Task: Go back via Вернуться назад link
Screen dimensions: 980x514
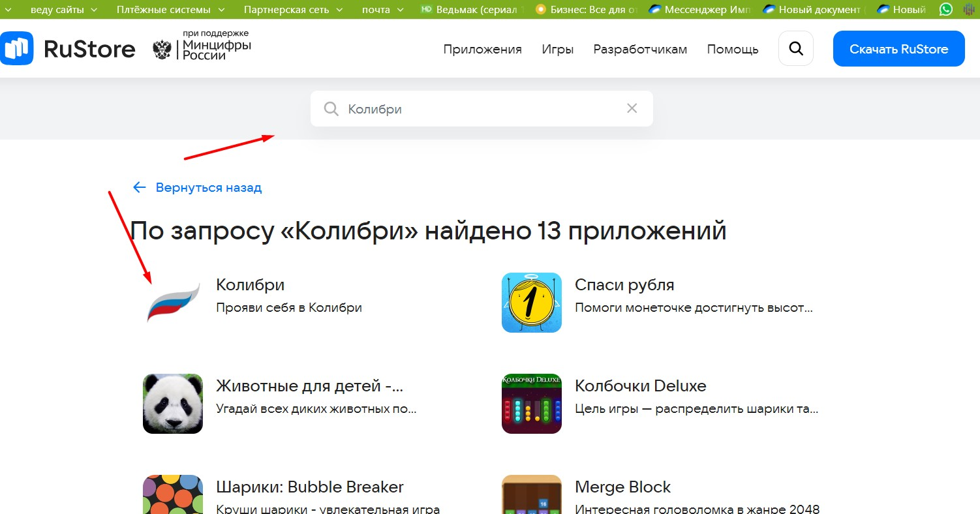Action: (x=208, y=188)
